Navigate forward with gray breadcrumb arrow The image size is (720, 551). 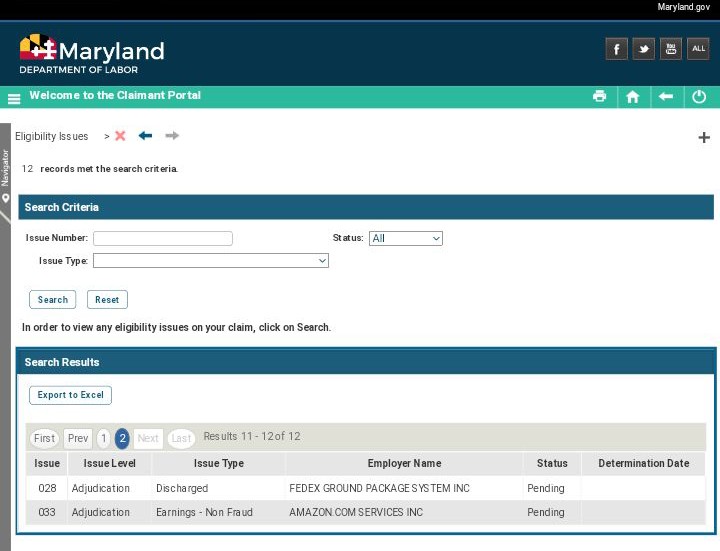coord(172,135)
